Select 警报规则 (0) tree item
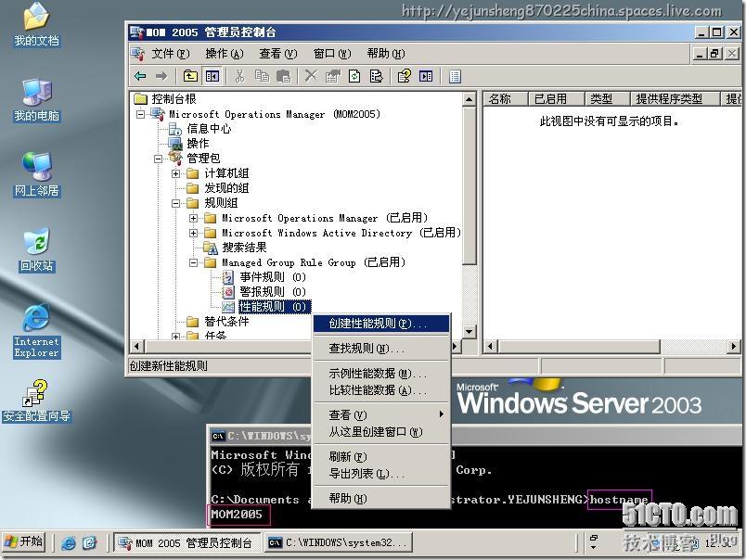The image size is (746, 560). click(x=273, y=292)
